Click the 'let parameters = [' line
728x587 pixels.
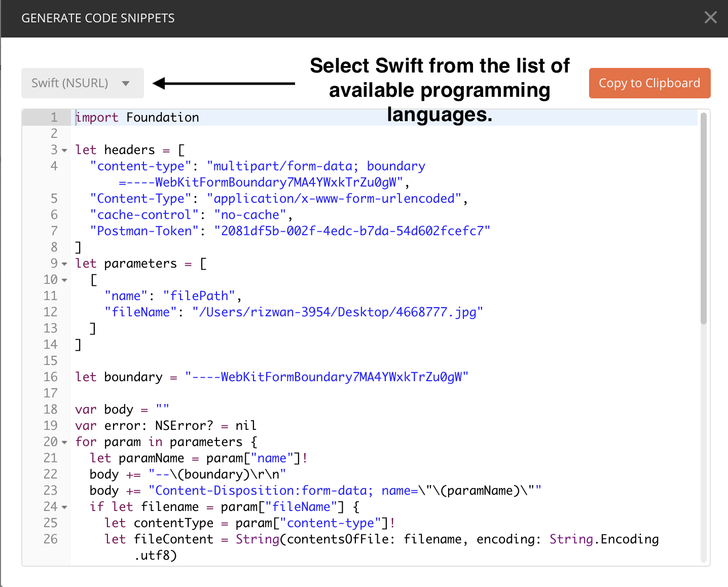[x=141, y=264]
